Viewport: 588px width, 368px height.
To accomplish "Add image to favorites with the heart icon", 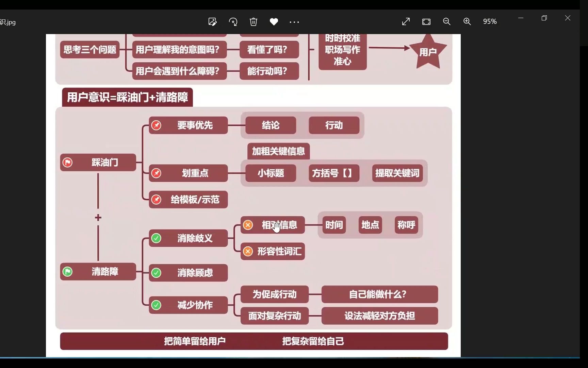I will (274, 22).
